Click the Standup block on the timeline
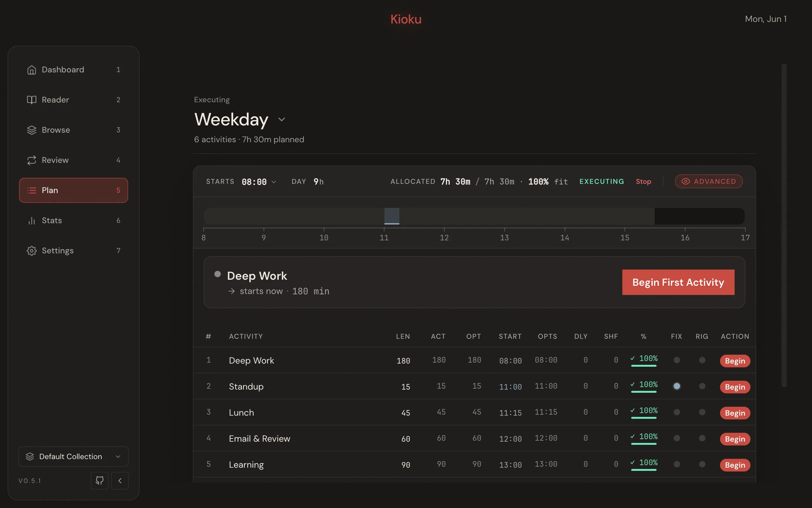Screen dimensions: 812x508 click(392, 216)
